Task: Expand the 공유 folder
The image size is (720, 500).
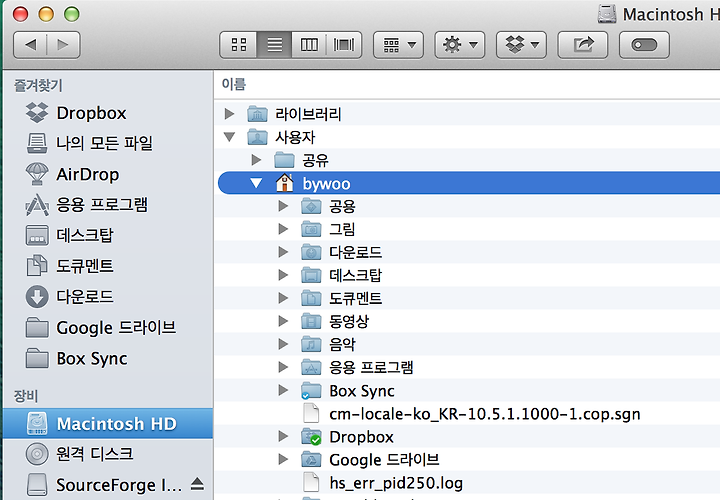Action: point(256,160)
